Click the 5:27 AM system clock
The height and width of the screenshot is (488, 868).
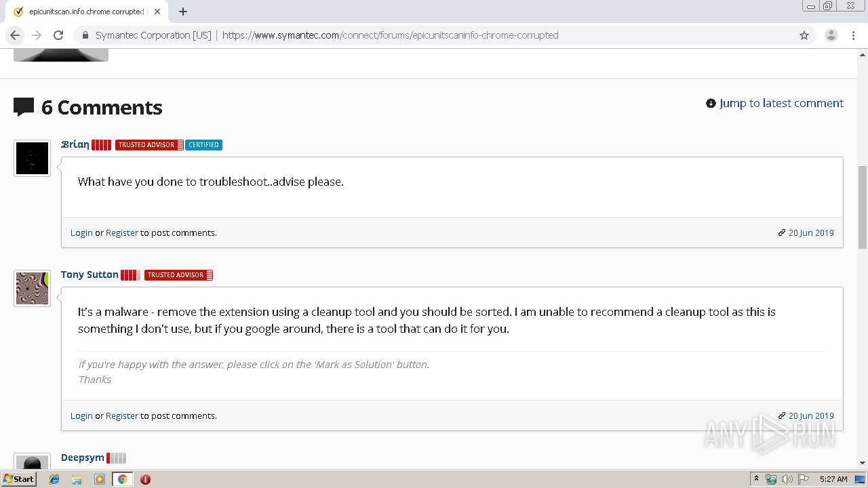833,479
